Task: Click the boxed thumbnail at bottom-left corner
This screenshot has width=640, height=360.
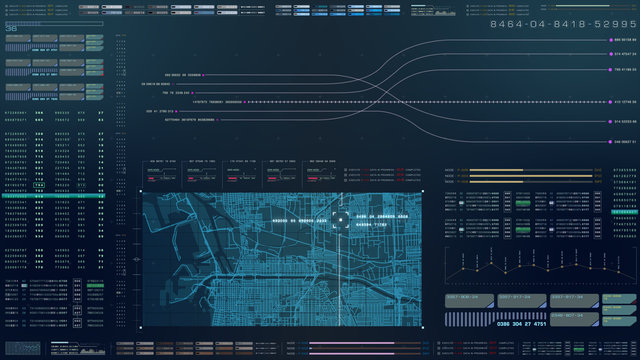Action: point(22,348)
